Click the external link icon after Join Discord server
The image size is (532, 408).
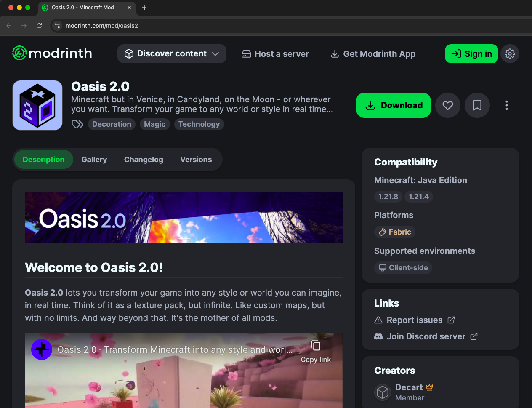click(474, 336)
